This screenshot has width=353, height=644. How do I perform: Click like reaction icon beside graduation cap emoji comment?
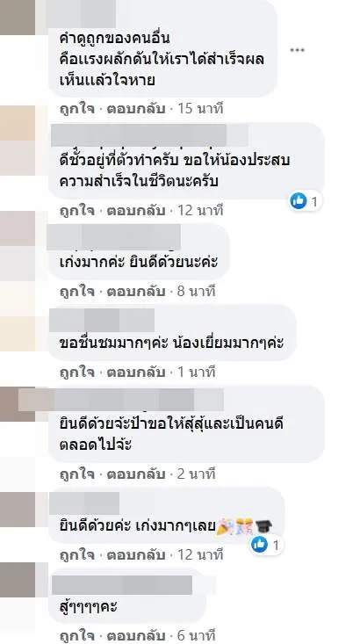point(259,545)
